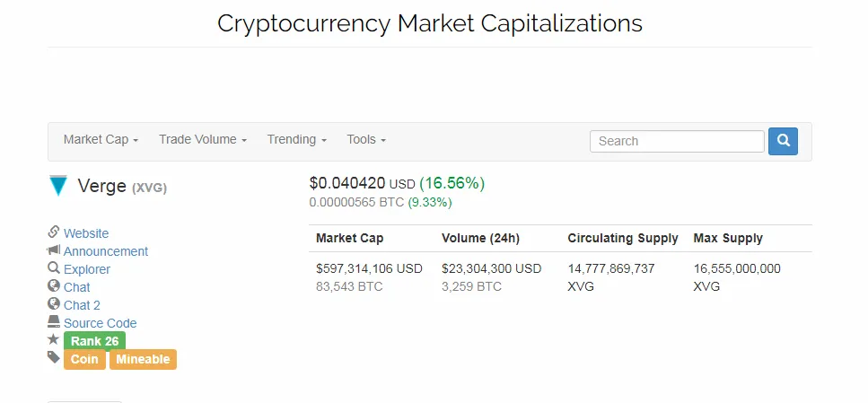Click the star icon beside Rank 26
The height and width of the screenshot is (403, 868).
coord(54,339)
